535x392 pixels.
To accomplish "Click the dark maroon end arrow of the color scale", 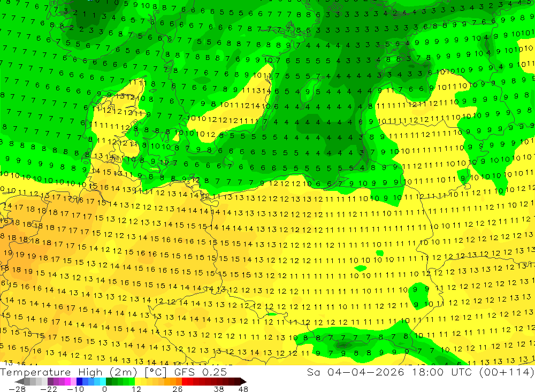I will point(243,381).
